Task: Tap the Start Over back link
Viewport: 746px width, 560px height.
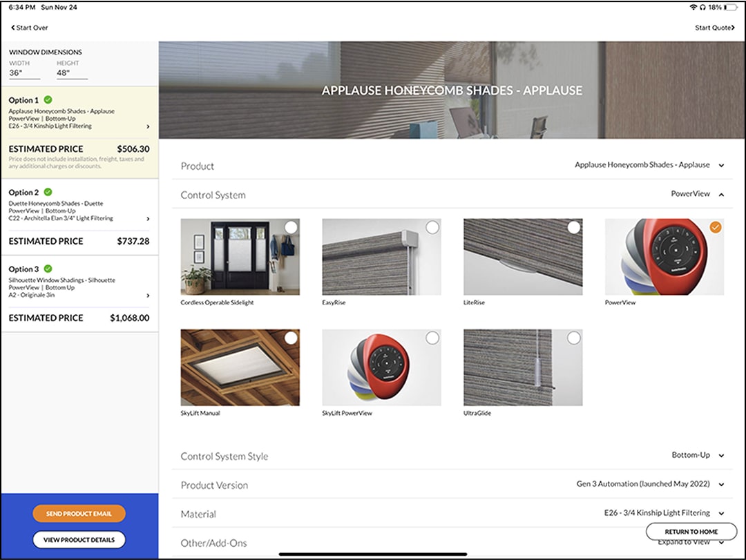Action: 30,28
